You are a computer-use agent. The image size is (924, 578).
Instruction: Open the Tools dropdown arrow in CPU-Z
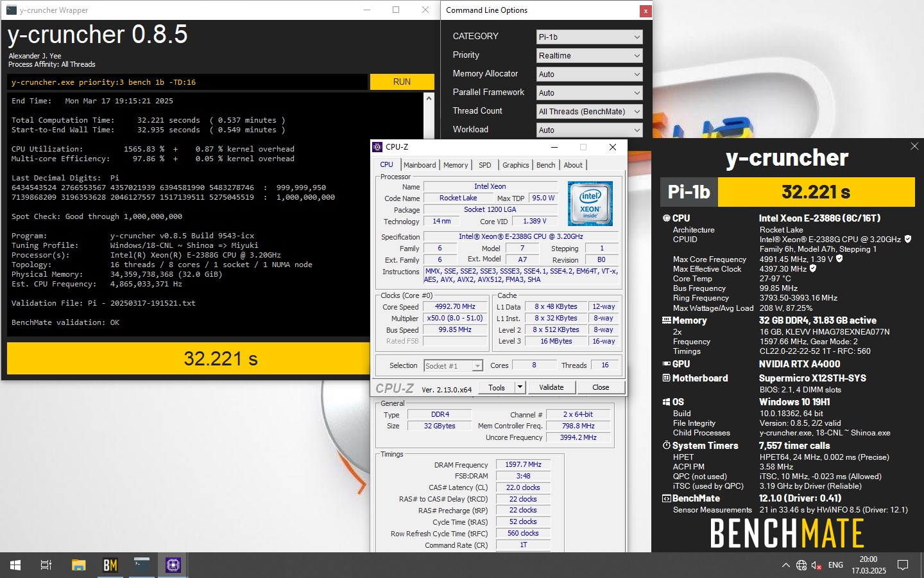[520, 387]
